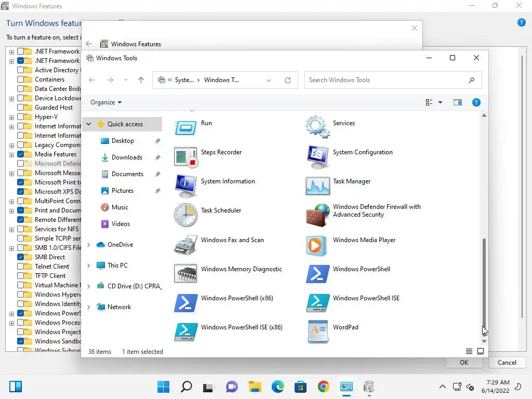Launch the Windows Fax and Scan icon

pos(185,244)
